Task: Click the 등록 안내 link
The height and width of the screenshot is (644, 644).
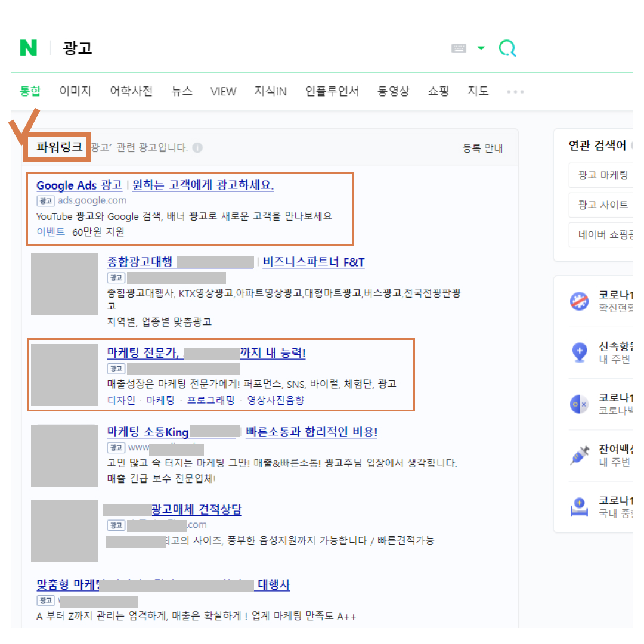Action: coord(484,148)
